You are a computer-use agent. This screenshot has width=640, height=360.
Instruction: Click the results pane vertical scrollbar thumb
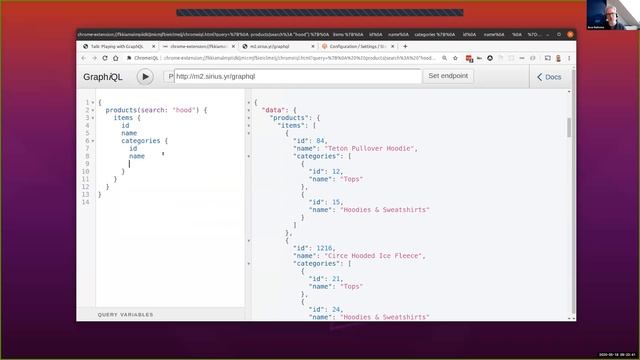point(569,127)
